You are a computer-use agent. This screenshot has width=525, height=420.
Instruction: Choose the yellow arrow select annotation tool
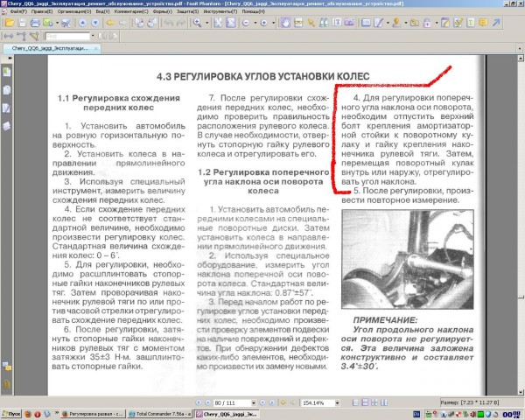click(311, 23)
